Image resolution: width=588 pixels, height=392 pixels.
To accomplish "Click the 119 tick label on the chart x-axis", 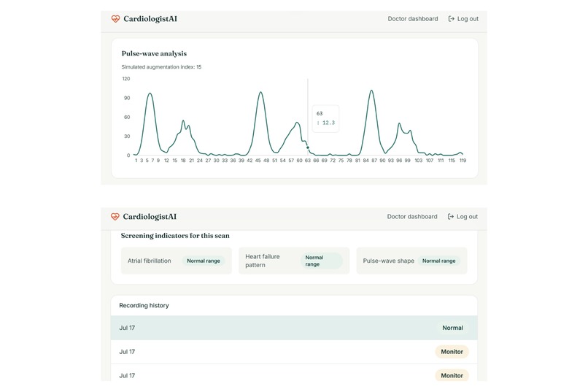I will (x=463, y=160).
